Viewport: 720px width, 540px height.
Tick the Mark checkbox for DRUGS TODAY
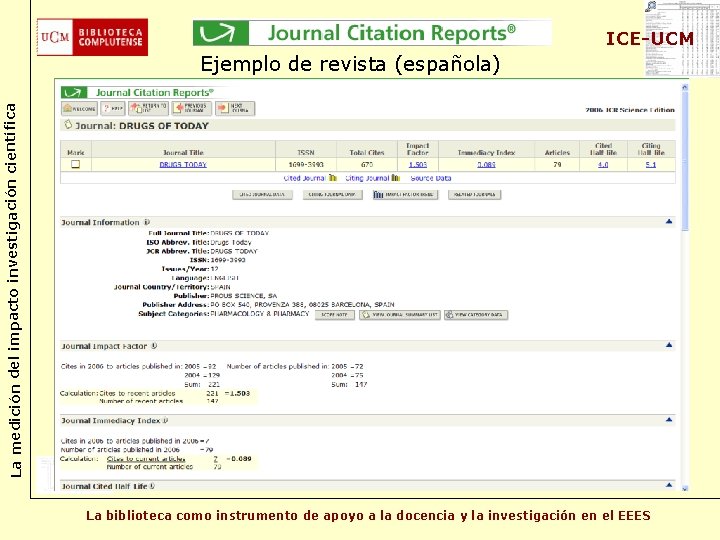[x=75, y=164]
